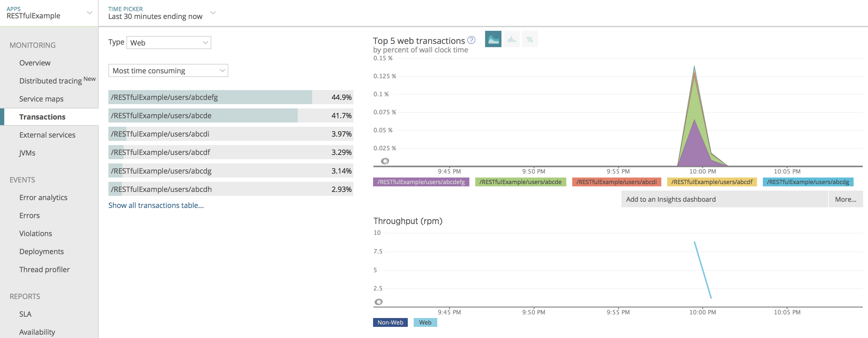Image resolution: width=868 pixels, height=338 pixels.
Task: Toggle the abcdefg series legend label
Action: 421,182
